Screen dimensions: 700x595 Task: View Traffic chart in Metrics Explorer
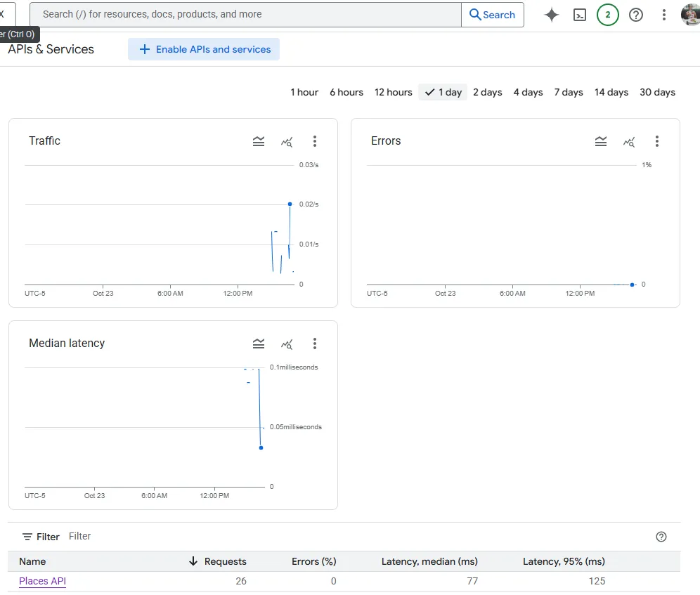tap(287, 141)
